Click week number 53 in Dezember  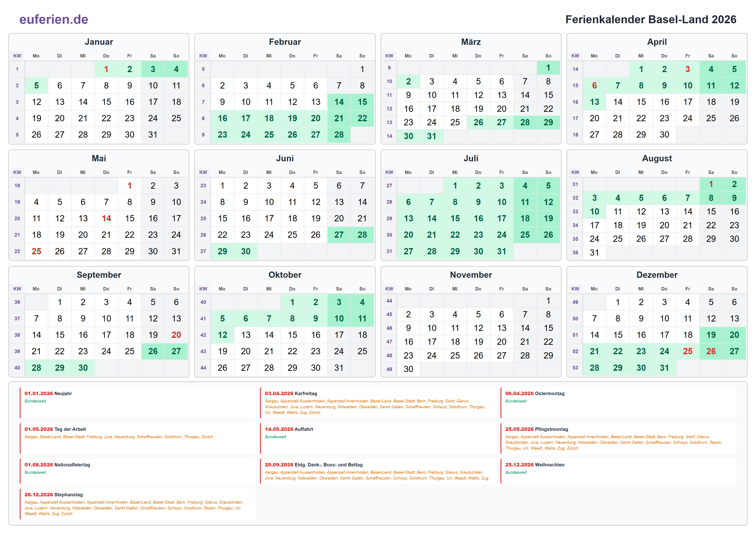tap(575, 368)
